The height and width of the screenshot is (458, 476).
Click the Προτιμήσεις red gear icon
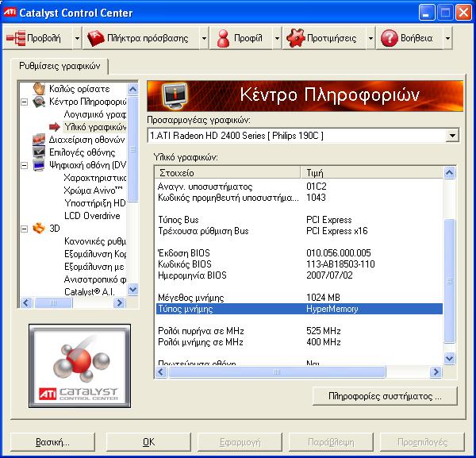coord(295,38)
